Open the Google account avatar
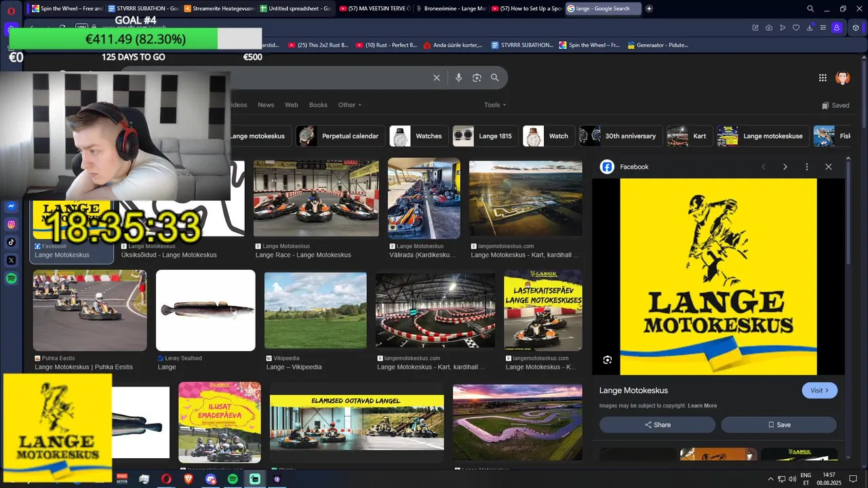Viewport: 868px width, 488px height. pos(843,78)
